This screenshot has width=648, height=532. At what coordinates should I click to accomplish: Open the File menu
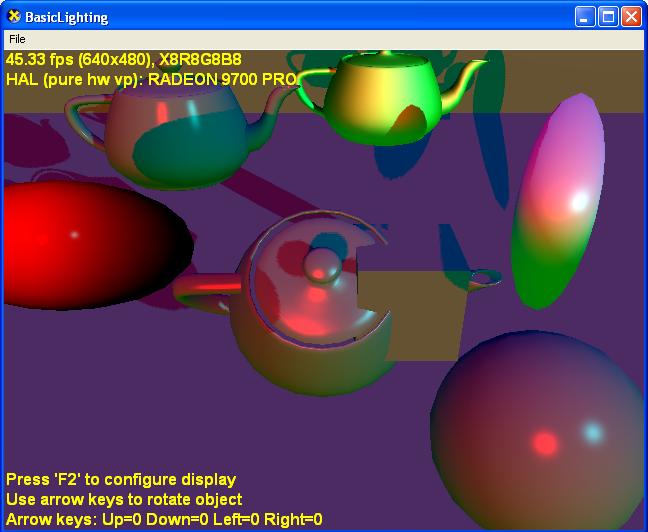coord(17,39)
